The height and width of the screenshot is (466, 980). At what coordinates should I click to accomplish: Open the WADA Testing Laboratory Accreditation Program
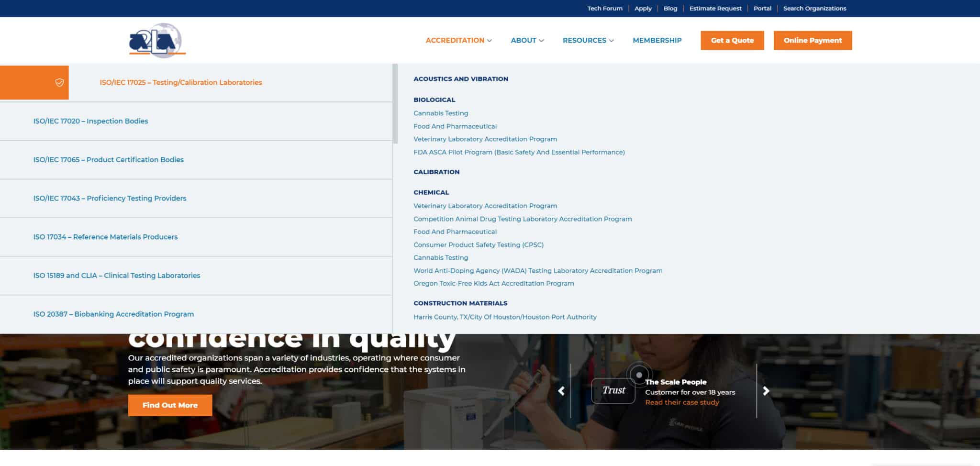pyautogui.click(x=538, y=270)
